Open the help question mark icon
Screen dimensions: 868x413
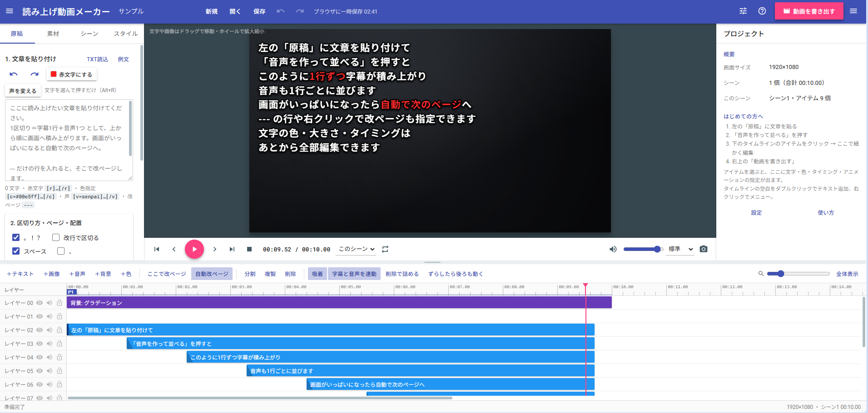click(x=762, y=11)
